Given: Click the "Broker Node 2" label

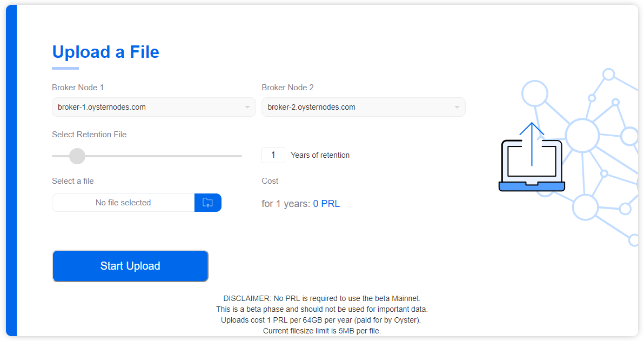Looking at the screenshot, I should (287, 88).
